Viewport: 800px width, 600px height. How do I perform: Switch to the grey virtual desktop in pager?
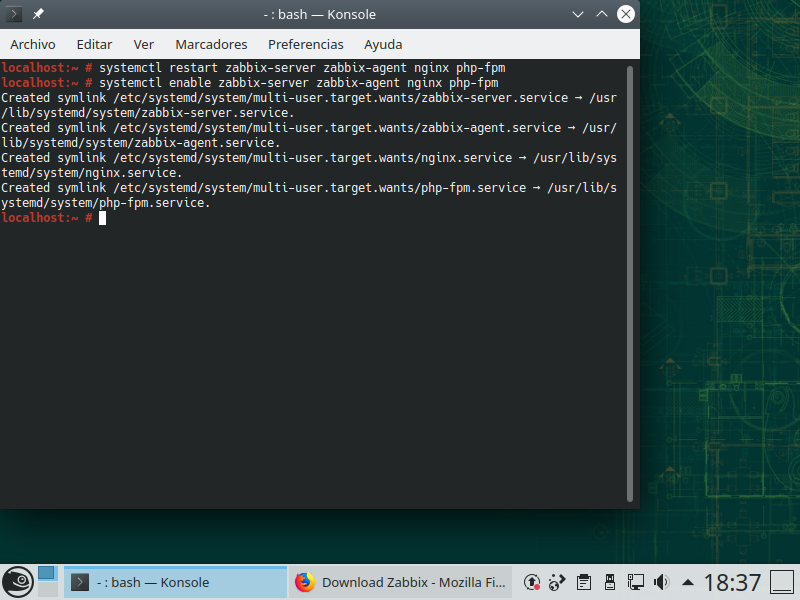(x=48, y=590)
